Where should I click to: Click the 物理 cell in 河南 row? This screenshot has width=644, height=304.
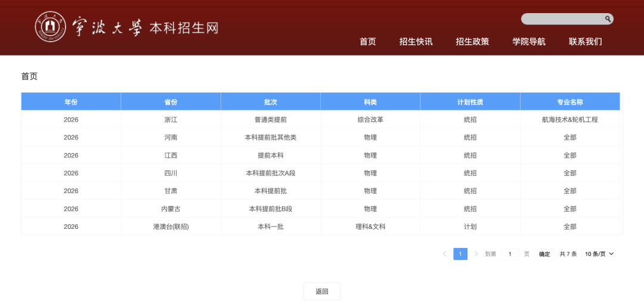pos(370,137)
